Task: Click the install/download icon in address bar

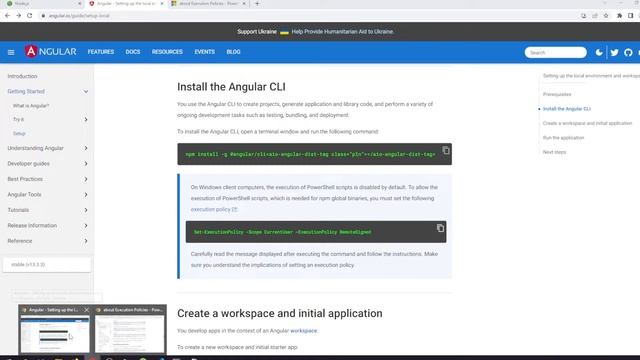Action: tap(584, 16)
